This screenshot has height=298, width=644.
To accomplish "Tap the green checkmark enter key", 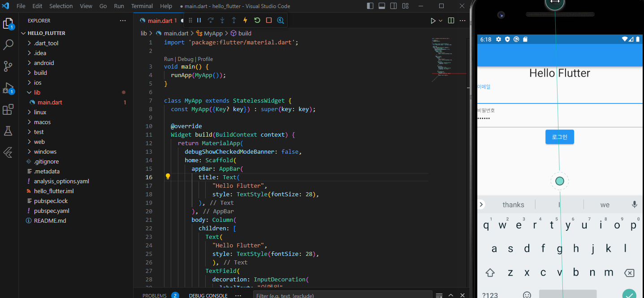I will tap(629, 294).
